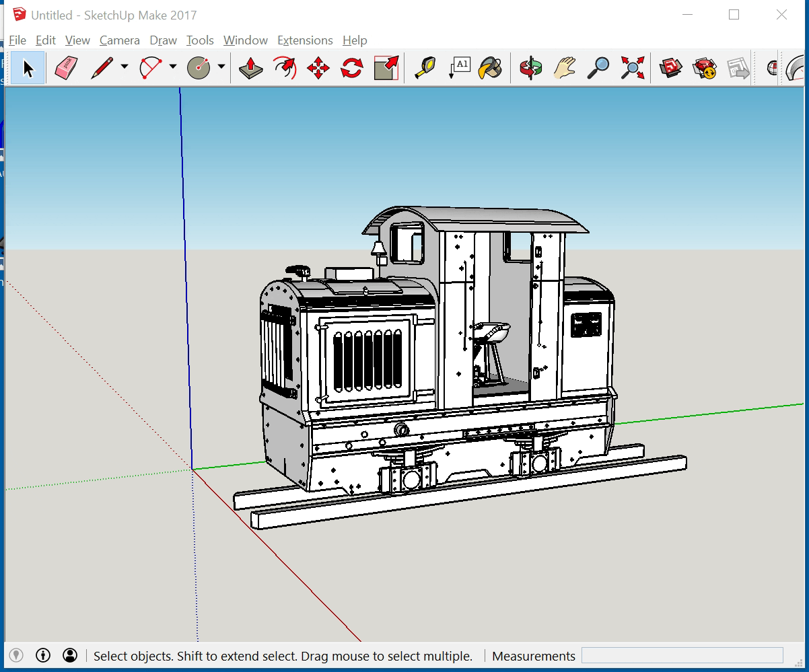809x672 pixels.
Task: Select the Eraser tool
Action: coord(65,68)
